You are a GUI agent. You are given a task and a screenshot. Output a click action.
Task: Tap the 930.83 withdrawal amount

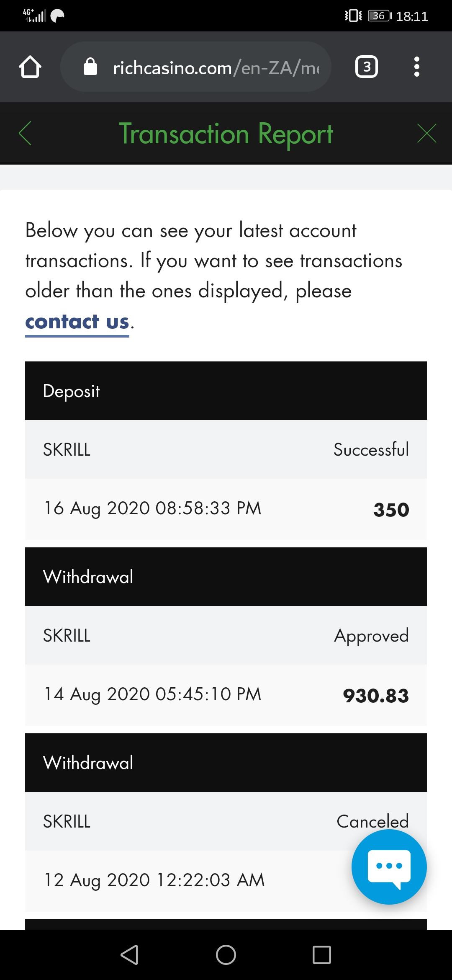click(375, 695)
